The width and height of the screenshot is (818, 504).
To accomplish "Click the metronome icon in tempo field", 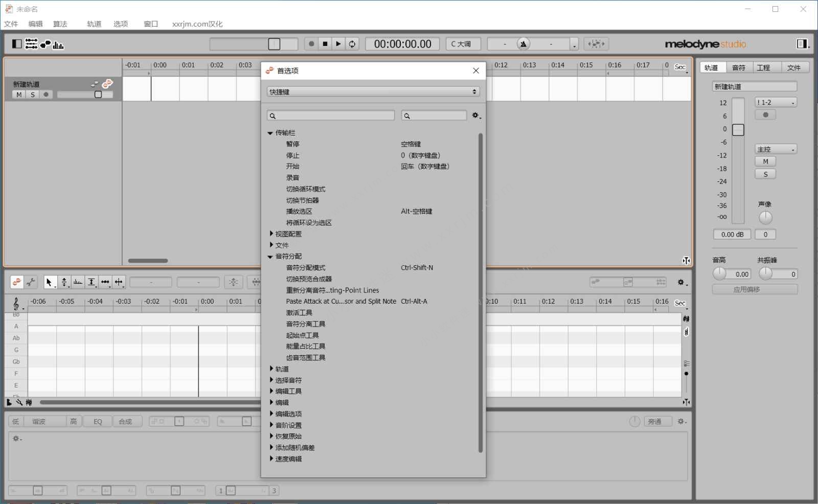I will click(x=524, y=44).
